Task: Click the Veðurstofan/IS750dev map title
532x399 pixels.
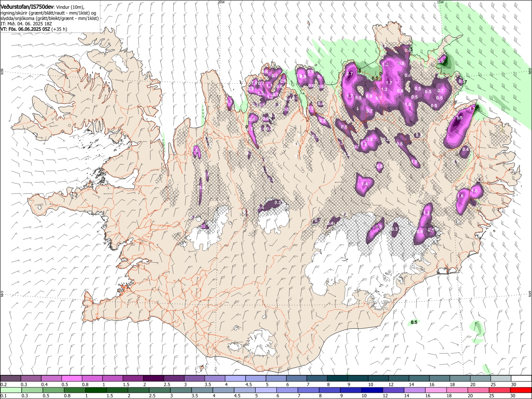Action: coord(27,7)
